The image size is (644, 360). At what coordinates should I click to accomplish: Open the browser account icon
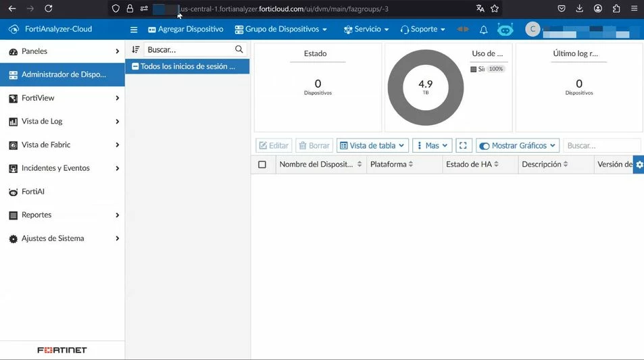(x=598, y=8)
